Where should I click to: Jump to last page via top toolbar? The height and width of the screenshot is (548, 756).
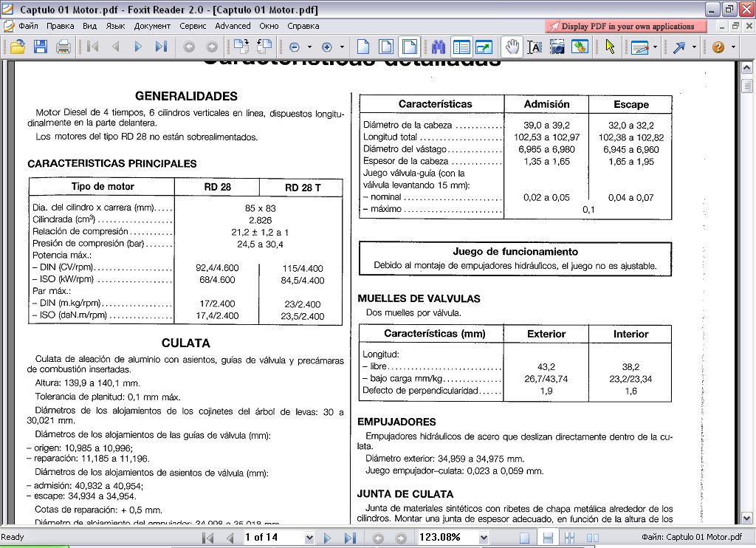[161, 47]
